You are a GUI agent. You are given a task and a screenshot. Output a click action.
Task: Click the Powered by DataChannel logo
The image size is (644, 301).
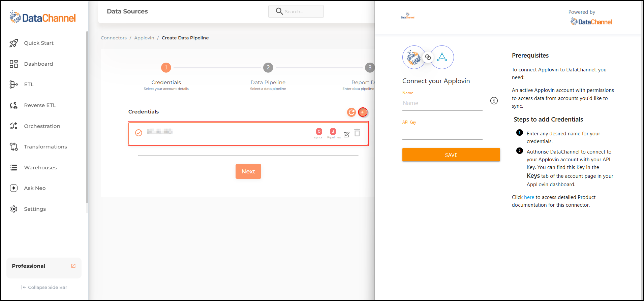pos(591,22)
